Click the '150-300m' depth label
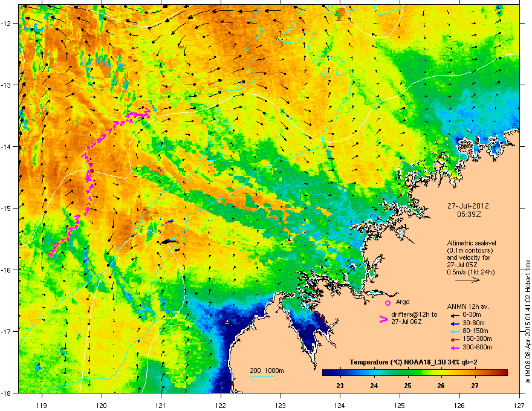The height and width of the screenshot is (411, 532). pos(477,338)
